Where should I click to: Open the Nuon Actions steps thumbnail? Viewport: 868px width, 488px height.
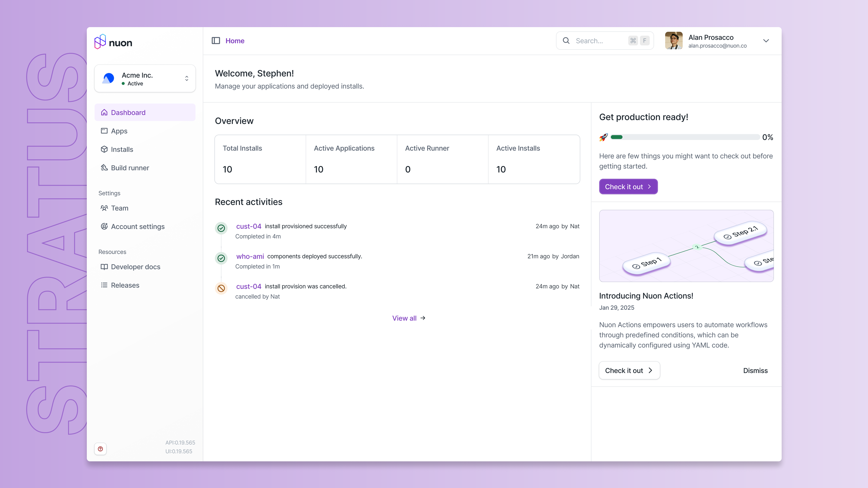(x=686, y=246)
